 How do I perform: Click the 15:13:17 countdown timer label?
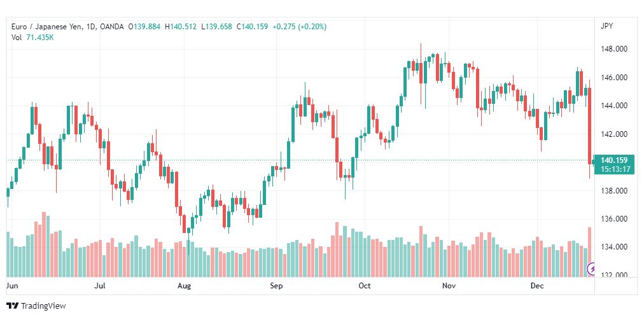pos(615,169)
